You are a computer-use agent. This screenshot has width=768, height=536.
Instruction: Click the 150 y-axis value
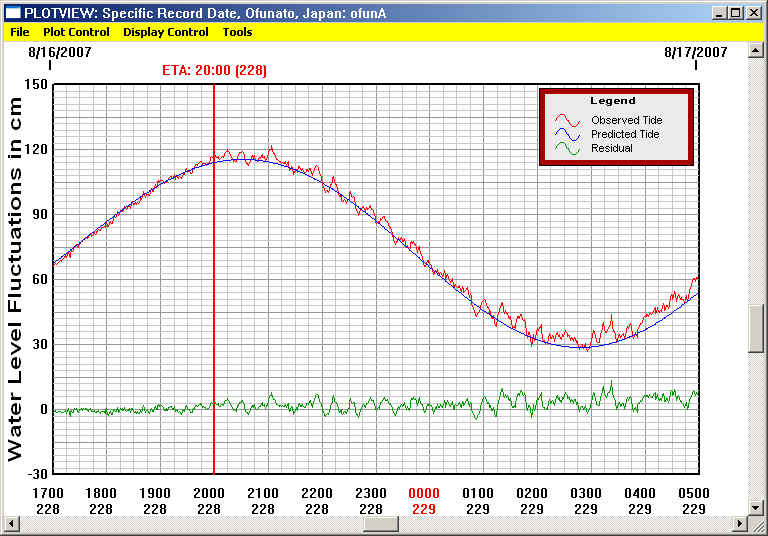(x=36, y=84)
